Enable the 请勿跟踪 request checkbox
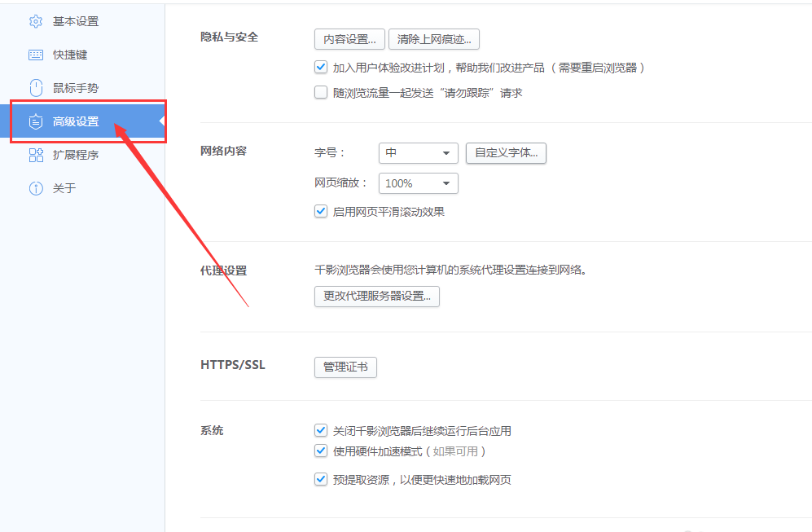This screenshot has width=812, height=532. click(x=321, y=92)
